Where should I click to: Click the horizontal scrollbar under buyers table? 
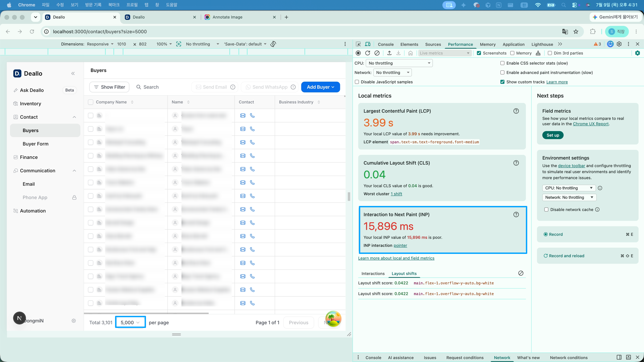[x=146, y=313]
